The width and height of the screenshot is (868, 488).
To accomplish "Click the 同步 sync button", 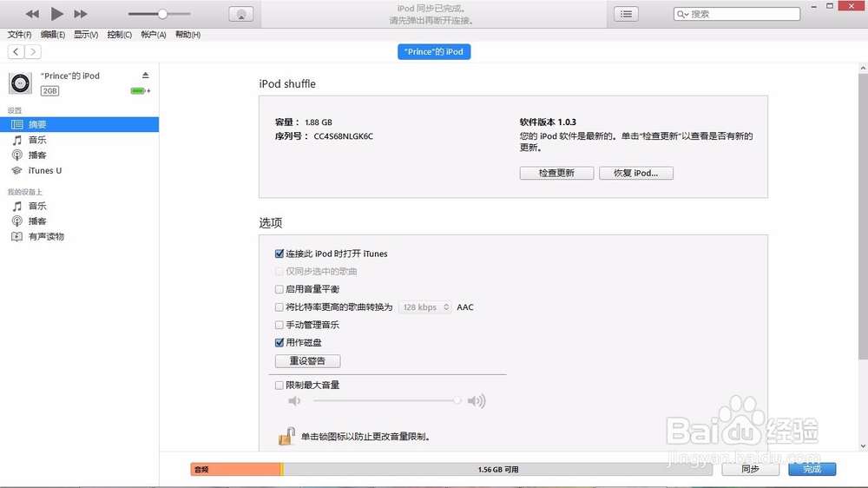I will [x=751, y=469].
